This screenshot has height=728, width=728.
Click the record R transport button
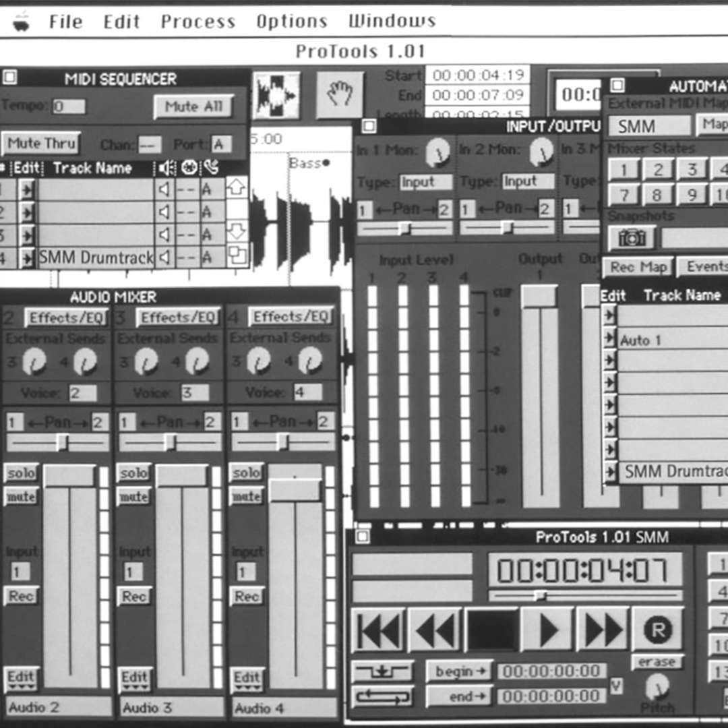click(x=657, y=629)
